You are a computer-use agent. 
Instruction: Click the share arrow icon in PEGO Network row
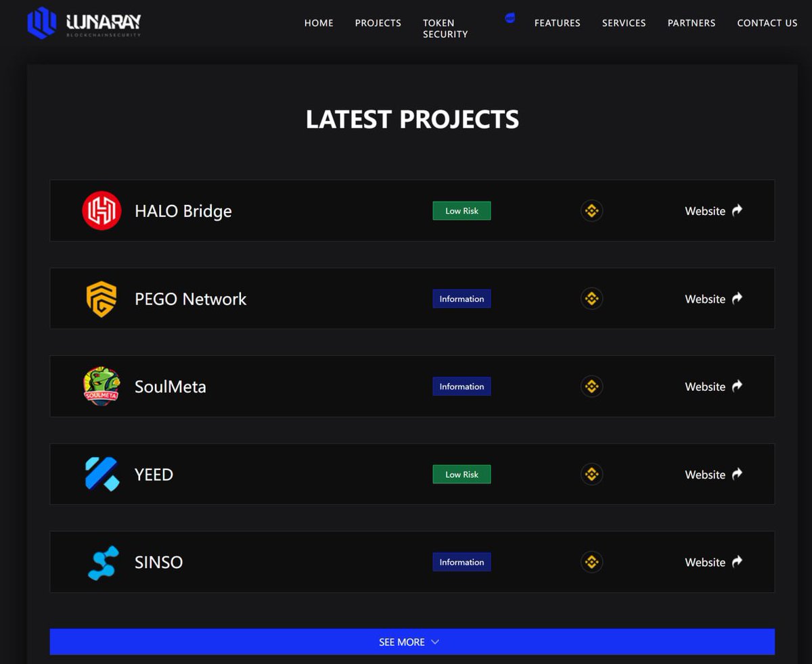(x=737, y=298)
